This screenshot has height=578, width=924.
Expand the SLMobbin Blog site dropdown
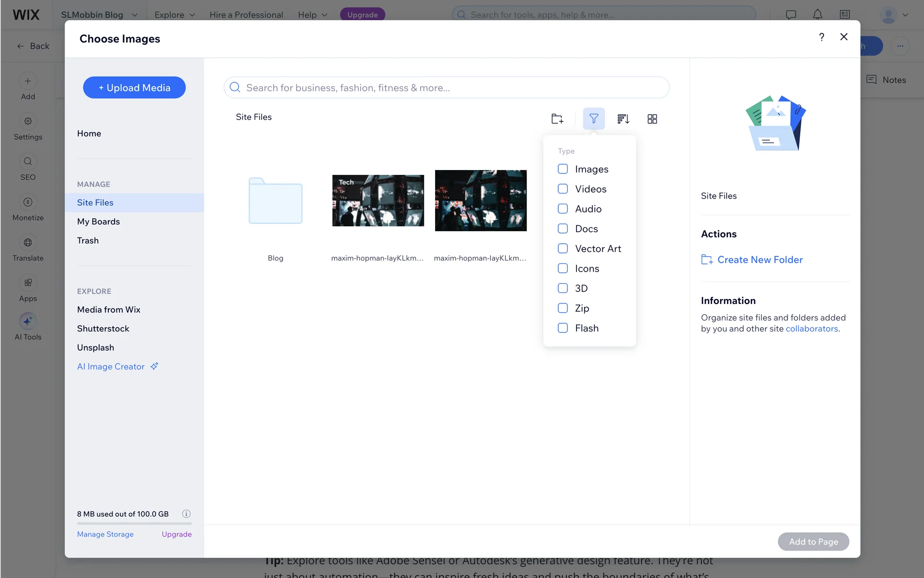[135, 15]
